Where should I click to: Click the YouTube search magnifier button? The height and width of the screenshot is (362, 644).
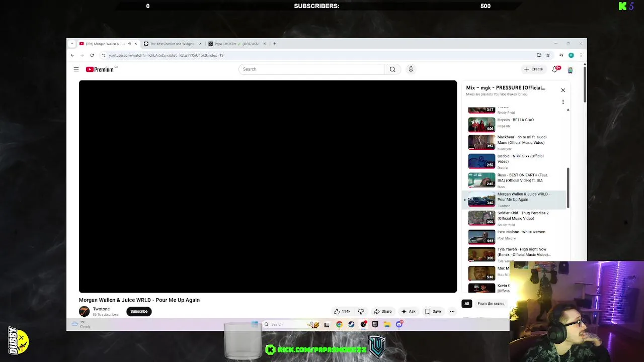(x=392, y=69)
